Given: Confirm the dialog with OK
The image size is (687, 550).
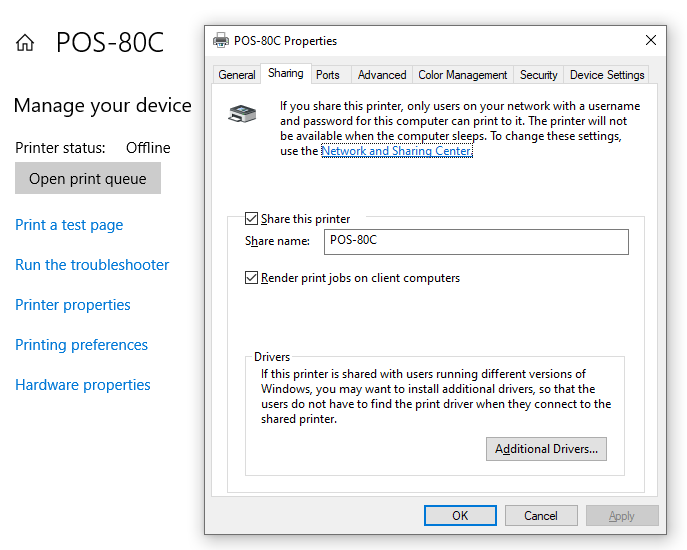Looking at the screenshot, I should coord(460,516).
